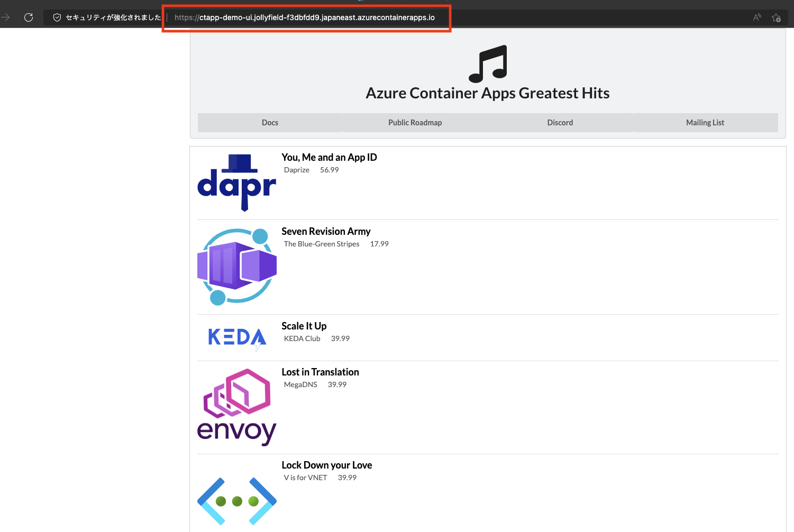The image size is (794, 532).
Task: Click the Container Apps purple logo
Action: click(237, 267)
